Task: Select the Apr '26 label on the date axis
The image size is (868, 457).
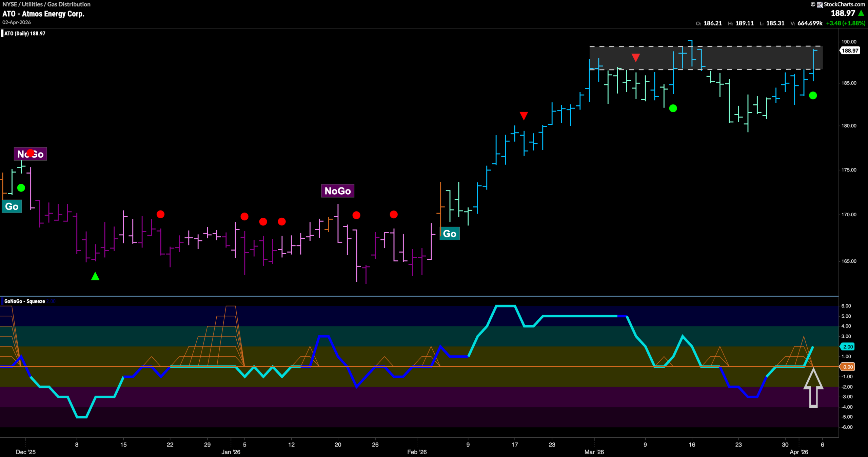Action: (799, 452)
